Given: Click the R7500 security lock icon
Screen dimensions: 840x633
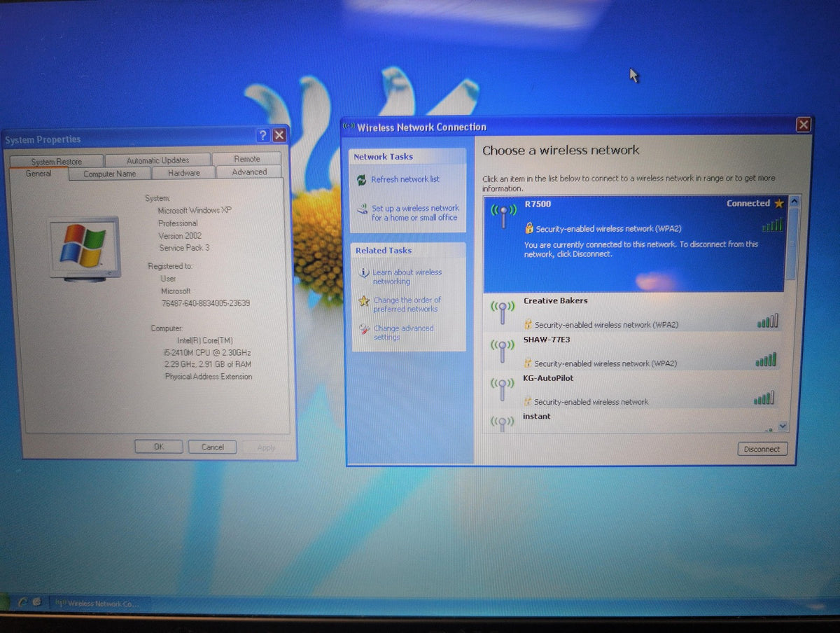Looking at the screenshot, I should 529,228.
